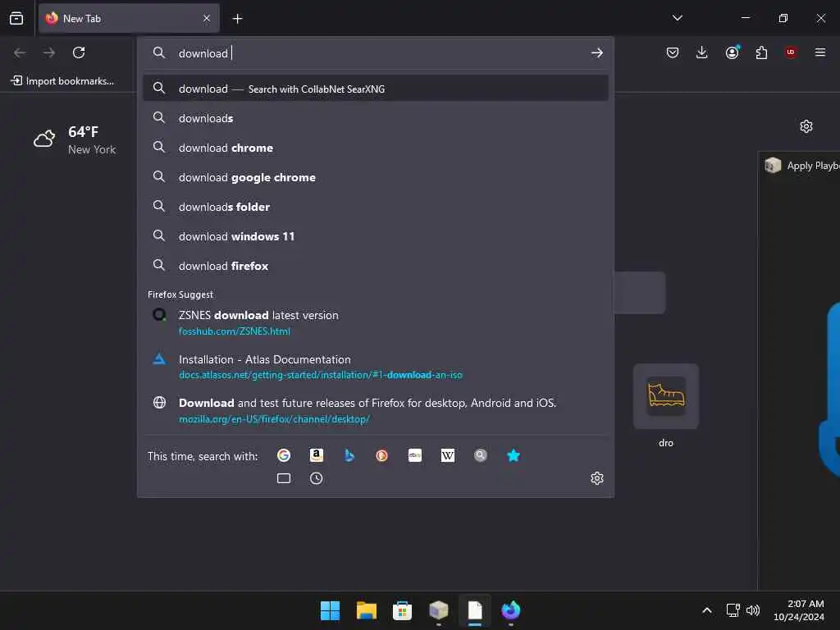This screenshot has height=630, width=840.
Task: Choose the 'download windows 11' suggestion
Action: pyautogui.click(x=376, y=235)
